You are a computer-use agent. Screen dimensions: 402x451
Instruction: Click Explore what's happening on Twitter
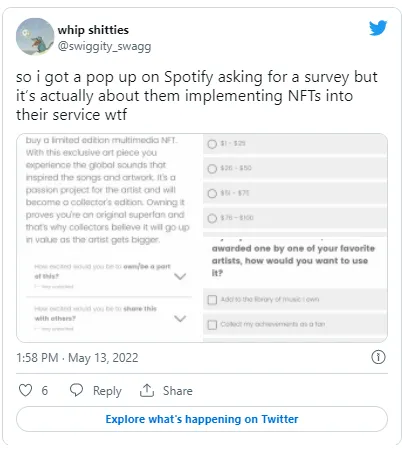click(x=202, y=419)
